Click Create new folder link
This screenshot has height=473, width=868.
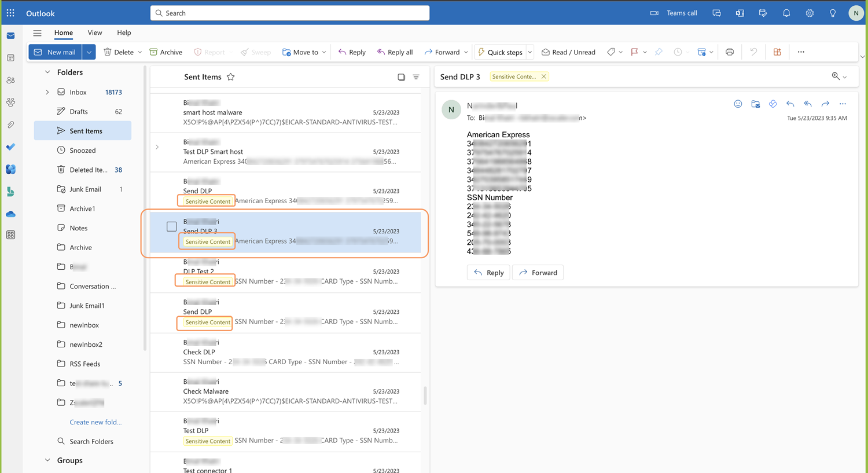95,422
